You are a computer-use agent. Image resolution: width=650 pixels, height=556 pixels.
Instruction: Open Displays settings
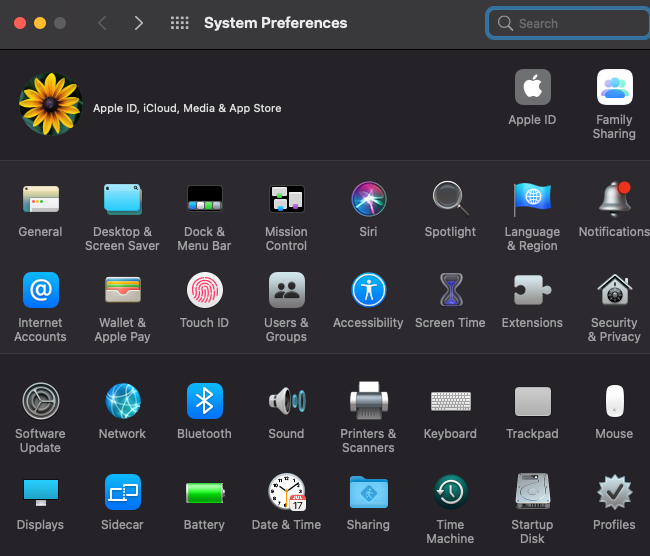41,492
